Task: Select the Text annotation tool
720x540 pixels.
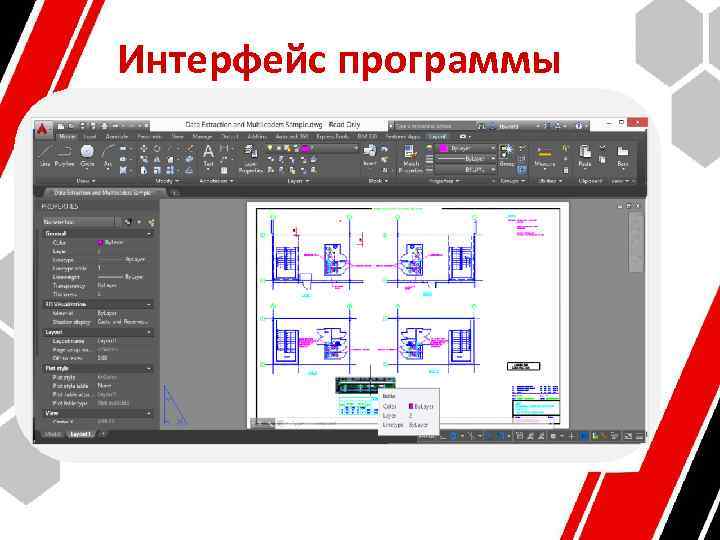Action: (208, 156)
